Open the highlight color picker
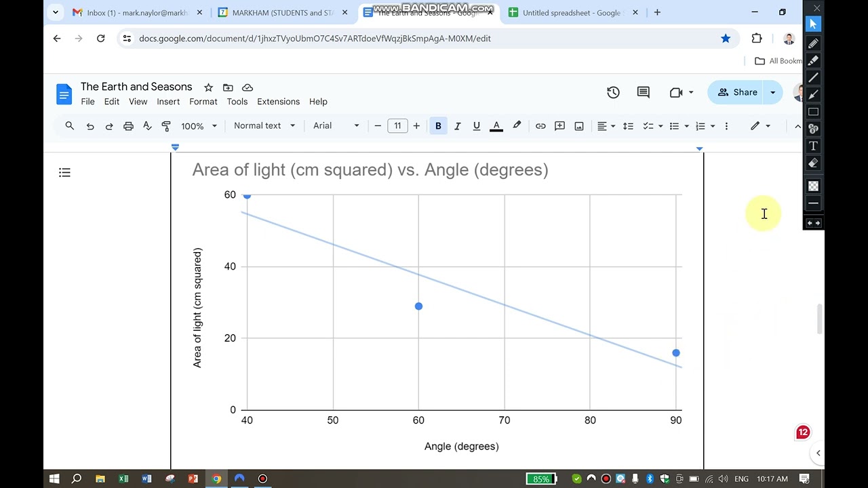 [517, 125]
